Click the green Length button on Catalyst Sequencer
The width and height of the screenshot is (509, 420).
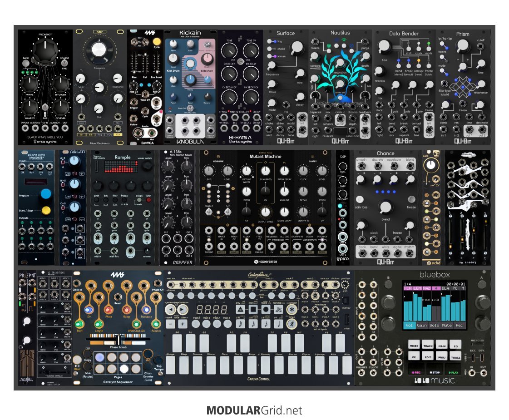99,324
